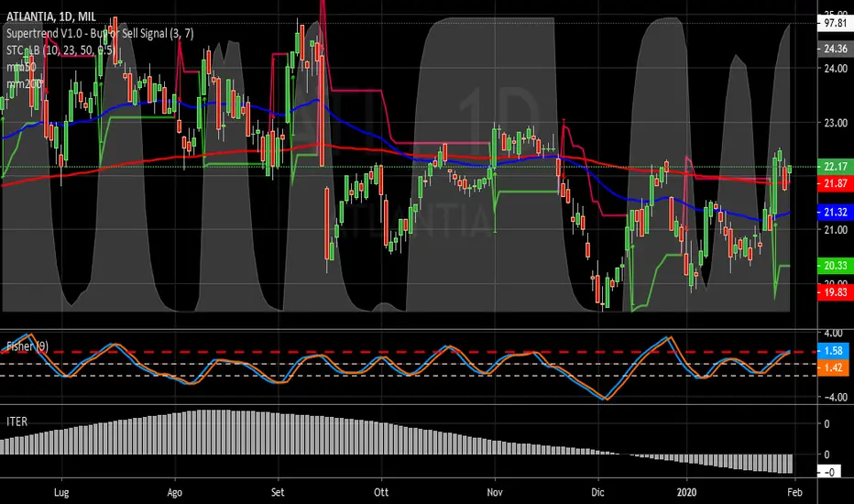Click the green 22.17 last price tag

click(x=835, y=167)
